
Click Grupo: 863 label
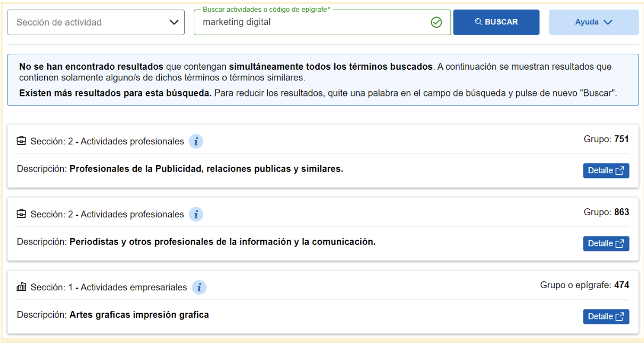[606, 212]
